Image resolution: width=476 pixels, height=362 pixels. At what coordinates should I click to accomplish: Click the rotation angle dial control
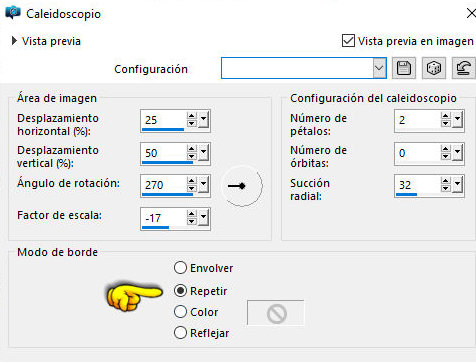click(x=242, y=186)
